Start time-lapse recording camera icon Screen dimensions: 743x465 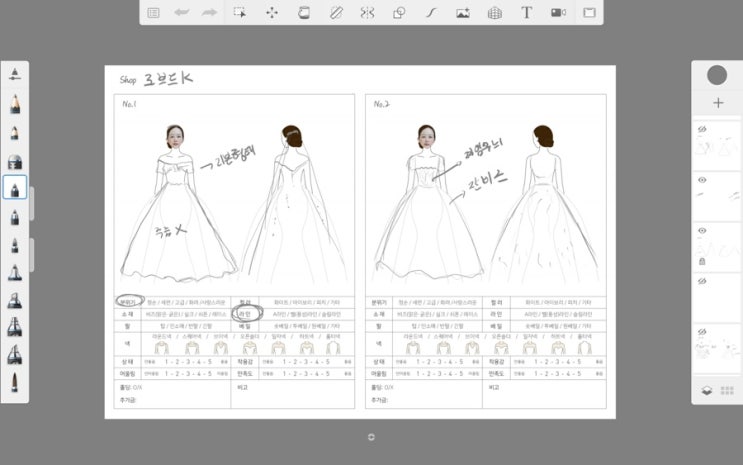[x=558, y=13]
